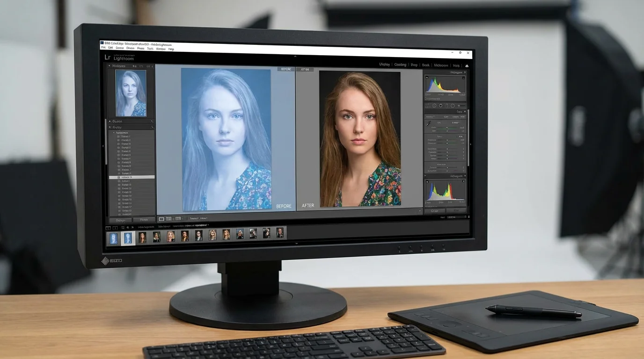Click the Navigator preview portrait thumbnail
The image size is (644, 359).
pos(131,93)
